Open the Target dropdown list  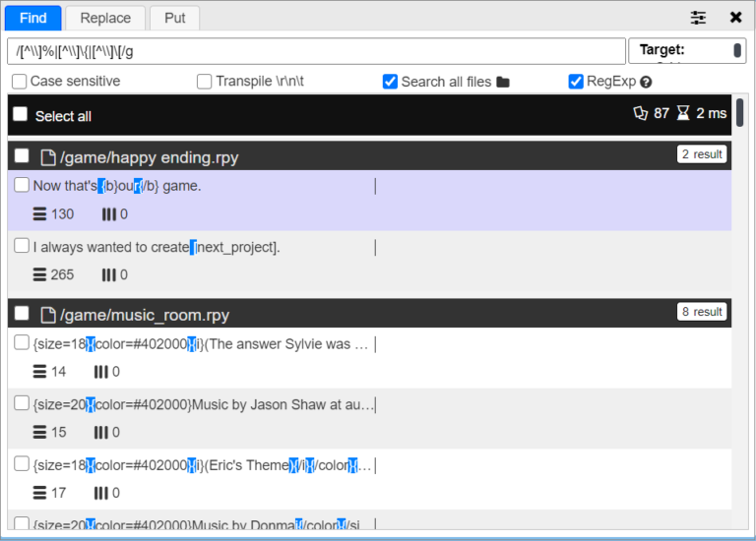coord(686,50)
